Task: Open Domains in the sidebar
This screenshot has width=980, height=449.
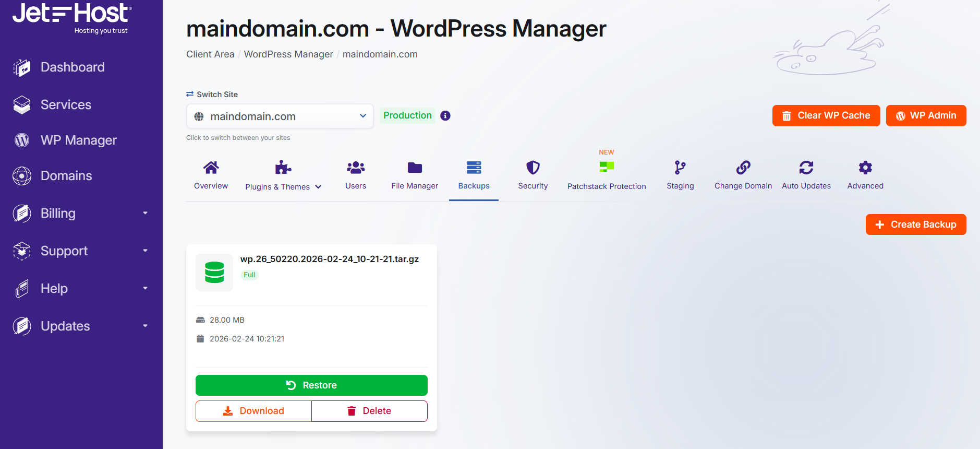Action: pyautogui.click(x=66, y=176)
